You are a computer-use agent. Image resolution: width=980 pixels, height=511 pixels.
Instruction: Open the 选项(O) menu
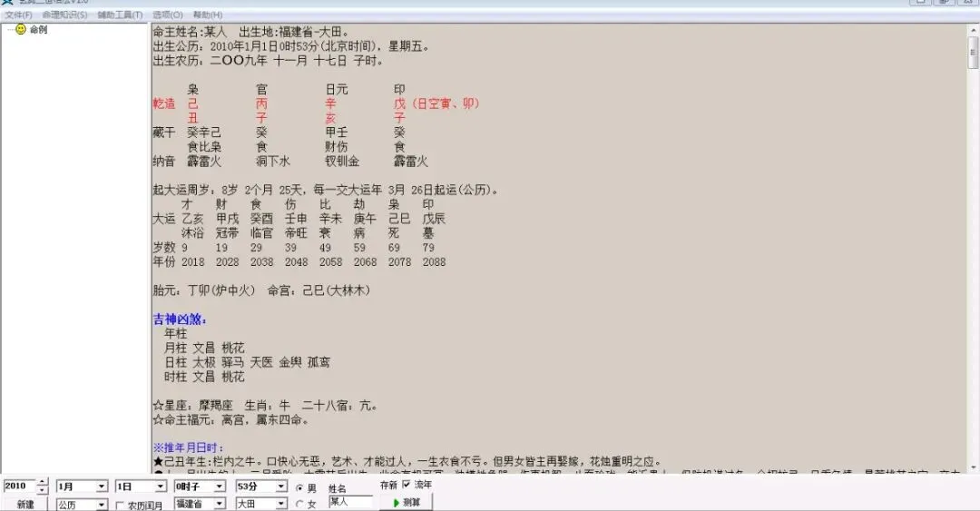[168, 15]
